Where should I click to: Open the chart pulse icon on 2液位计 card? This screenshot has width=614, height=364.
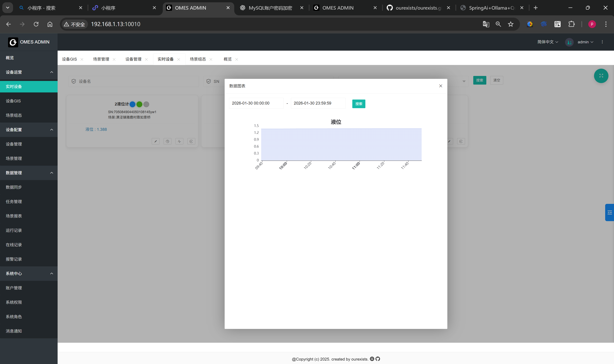pos(179,141)
